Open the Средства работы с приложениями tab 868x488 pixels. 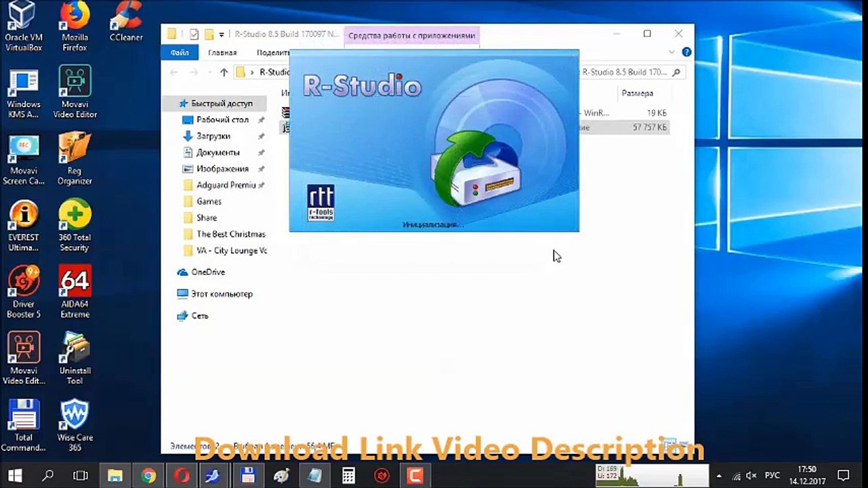(412, 36)
